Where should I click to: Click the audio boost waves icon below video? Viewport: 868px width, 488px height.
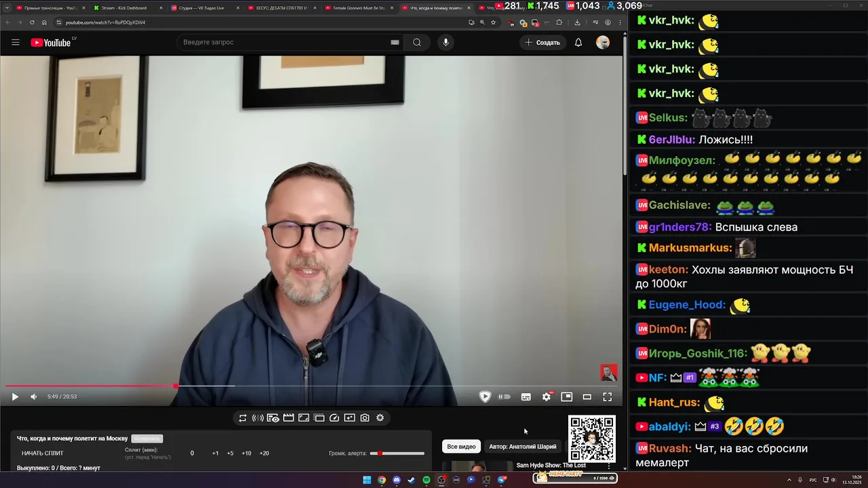pos(258,418)
